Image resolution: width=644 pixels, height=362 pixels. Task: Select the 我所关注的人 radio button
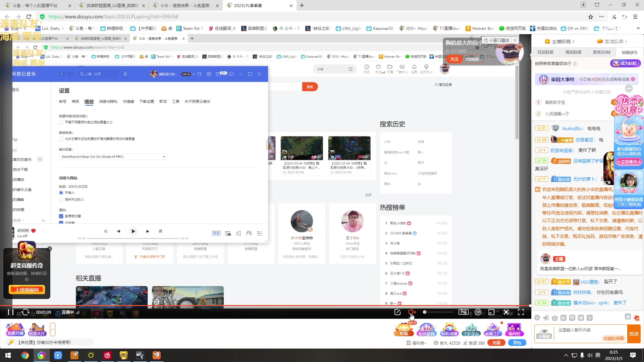tap(61, 200)
